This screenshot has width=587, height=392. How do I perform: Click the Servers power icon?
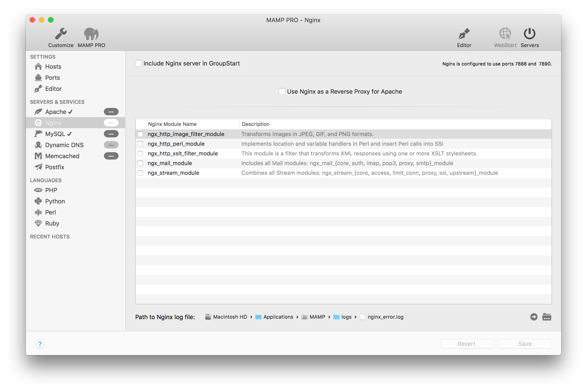[x=530, y=34]
